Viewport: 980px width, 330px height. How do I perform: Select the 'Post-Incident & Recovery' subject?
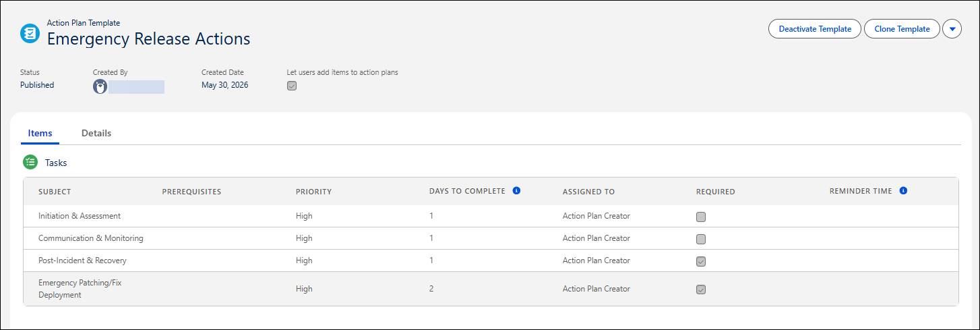click(x=82, y=260)
